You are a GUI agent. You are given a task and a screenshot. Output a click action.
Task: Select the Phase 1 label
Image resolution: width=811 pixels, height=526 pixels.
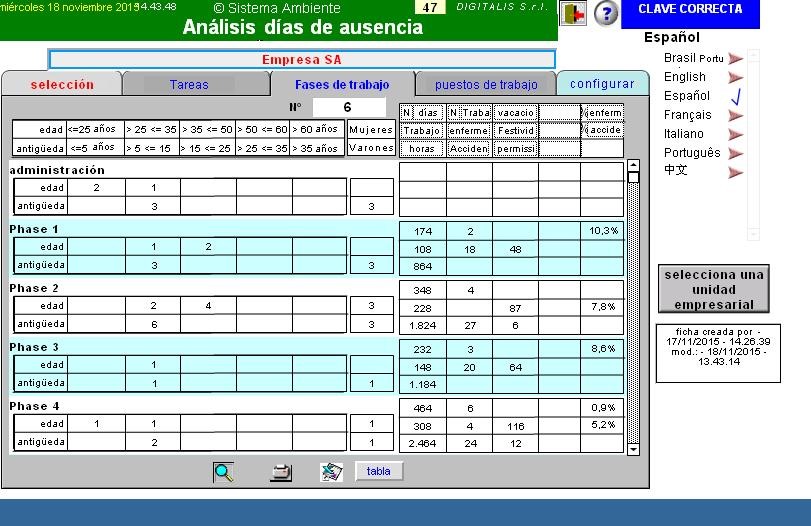tap(34, 229)
